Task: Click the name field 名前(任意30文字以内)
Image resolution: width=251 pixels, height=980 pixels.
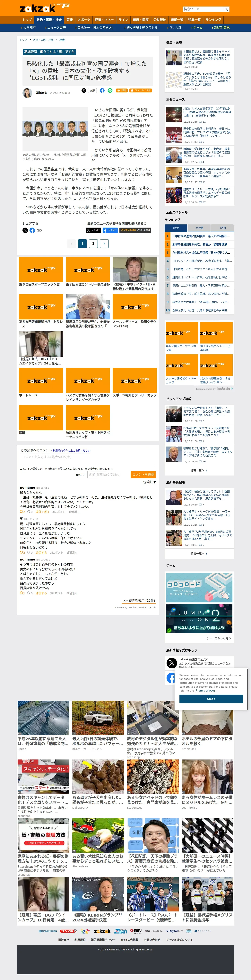Action: pos(109,474)
